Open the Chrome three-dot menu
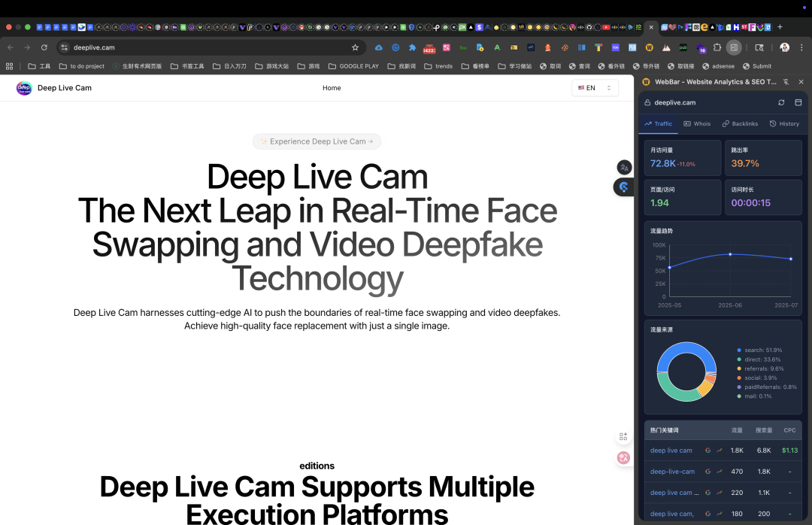This screenshot has height=525, width=812. pyautogui.click(x=801, y=47)
